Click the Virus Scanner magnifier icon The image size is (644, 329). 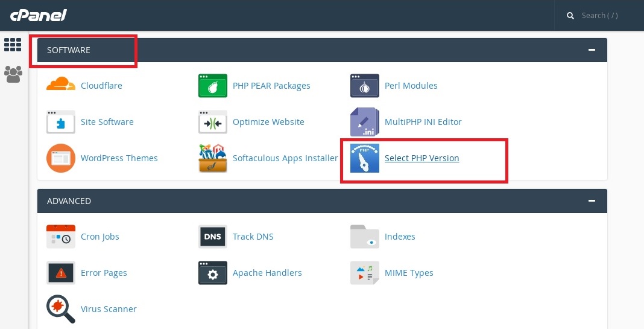click(x=61, y=309)
